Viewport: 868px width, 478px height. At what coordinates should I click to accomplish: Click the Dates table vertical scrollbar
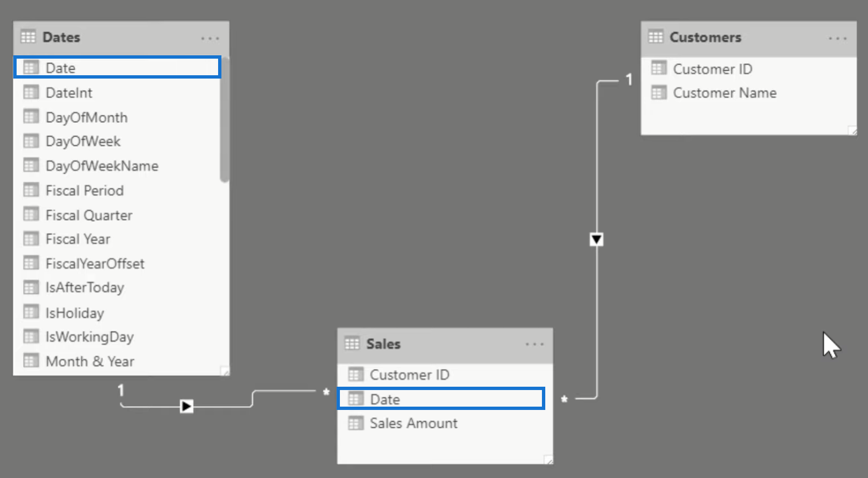tap(224, 119)
